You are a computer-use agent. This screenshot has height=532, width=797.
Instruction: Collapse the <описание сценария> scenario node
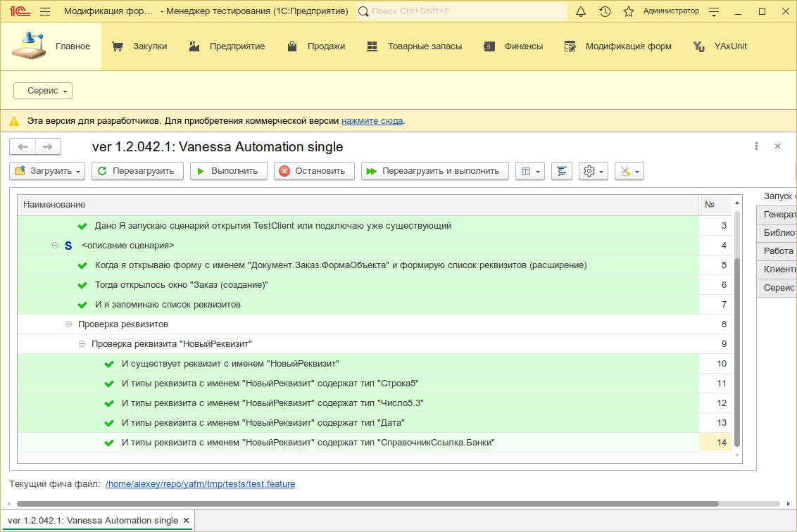(x=55, y=246)
